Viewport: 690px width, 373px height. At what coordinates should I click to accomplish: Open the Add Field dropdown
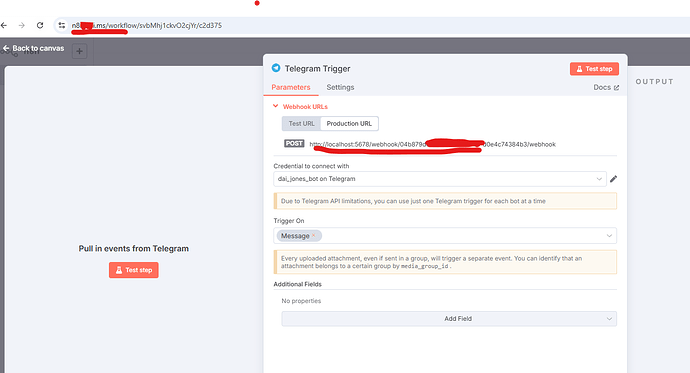[449, 318]
